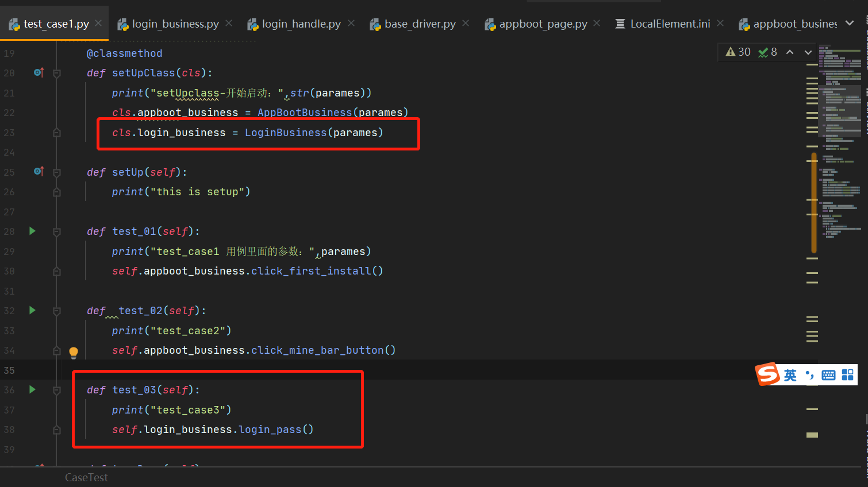Run test_03 from gutter arrow
Image resolution: width=868 pixels, height=487 pixels.
[32, 389]
